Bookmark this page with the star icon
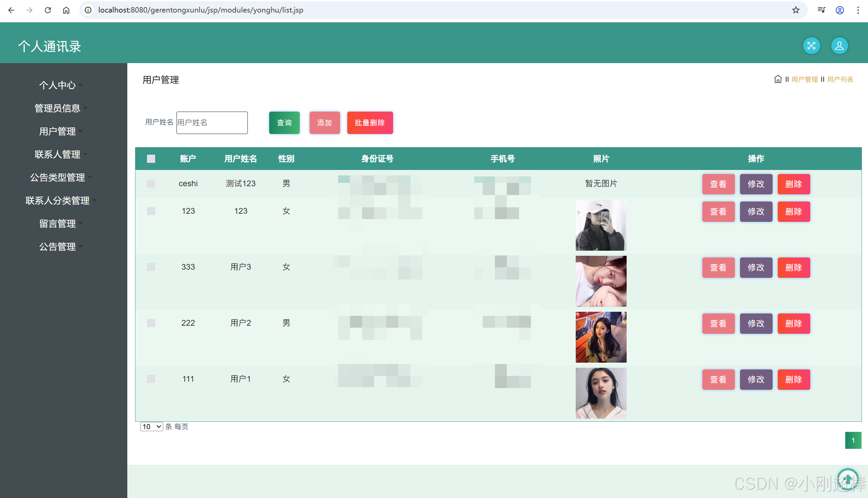Viewport: 868px width, 498px height. pyautogui.click(x=795, y=10)
